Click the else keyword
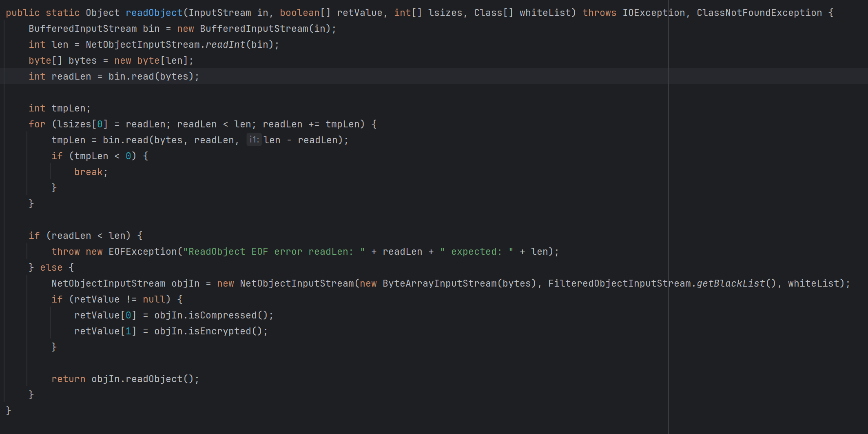 [51, 267]
